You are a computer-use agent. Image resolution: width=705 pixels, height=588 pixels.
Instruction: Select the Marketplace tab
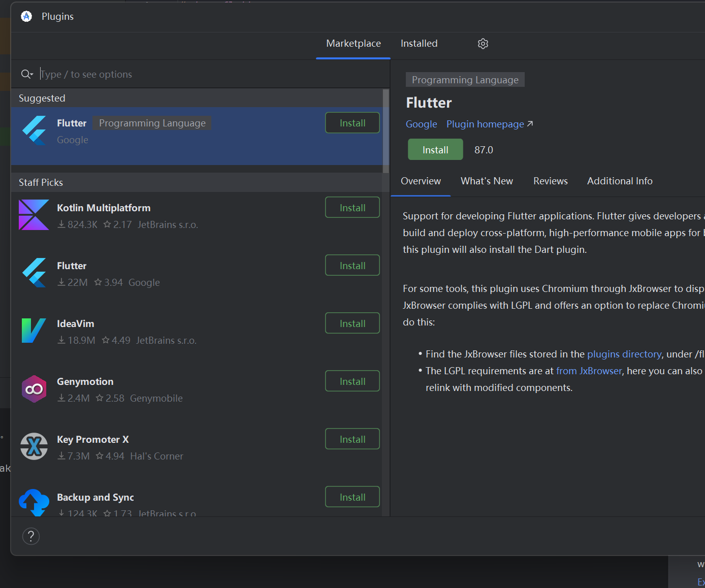point(353,44)
